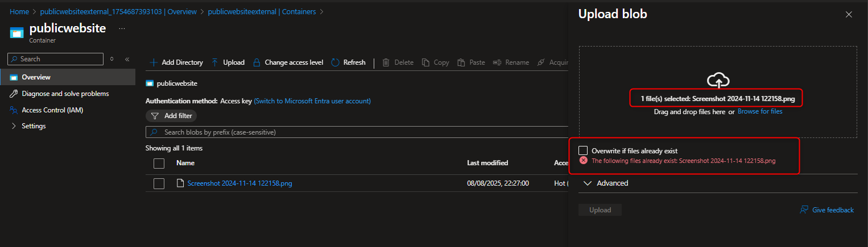Image resolution: width=868 pixels, height=247 pixels.
Task: Open the ellipsis more options next to publicwebsite
Action: 122,28
